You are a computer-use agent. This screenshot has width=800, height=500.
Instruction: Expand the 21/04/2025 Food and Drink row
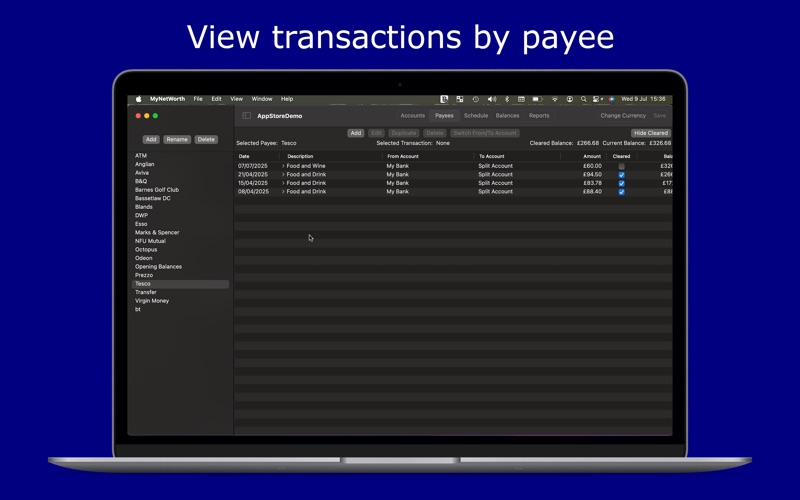(x=283, y=174)
